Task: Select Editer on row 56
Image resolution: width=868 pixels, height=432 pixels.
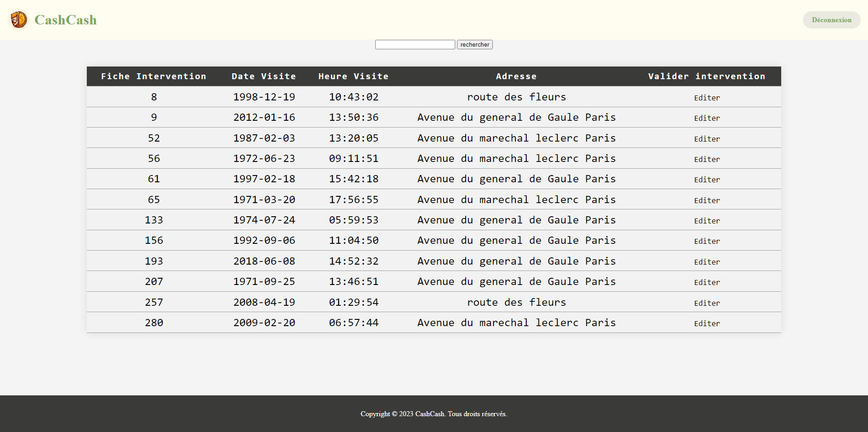Action: (707, 159)
